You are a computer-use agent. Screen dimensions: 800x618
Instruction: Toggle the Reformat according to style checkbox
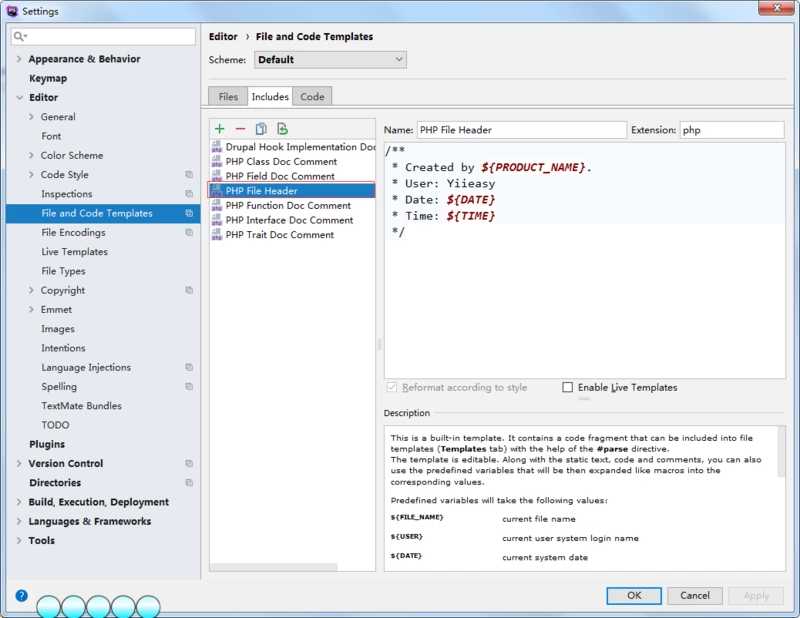coord(392,387)
